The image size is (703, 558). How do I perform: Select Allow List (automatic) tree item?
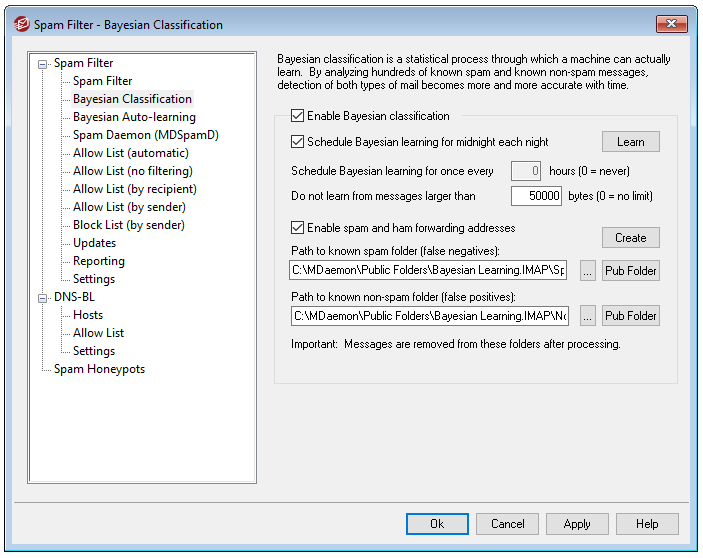click(130, 153)
